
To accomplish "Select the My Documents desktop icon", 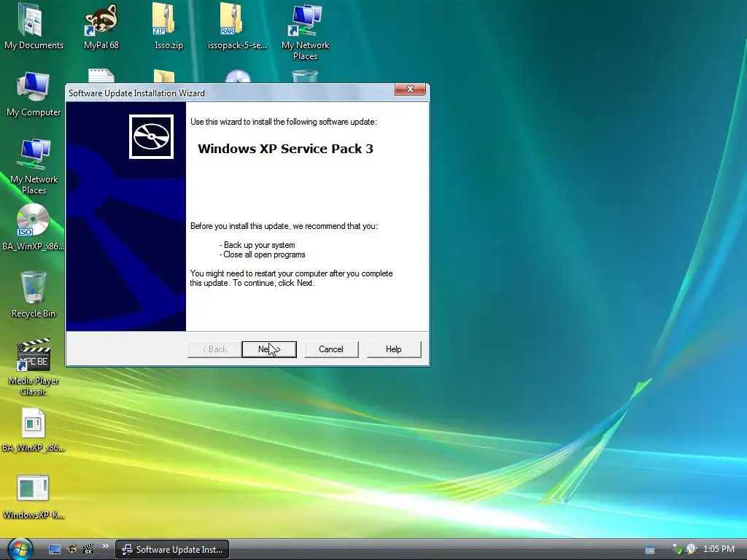I will (x=34, y=26).
